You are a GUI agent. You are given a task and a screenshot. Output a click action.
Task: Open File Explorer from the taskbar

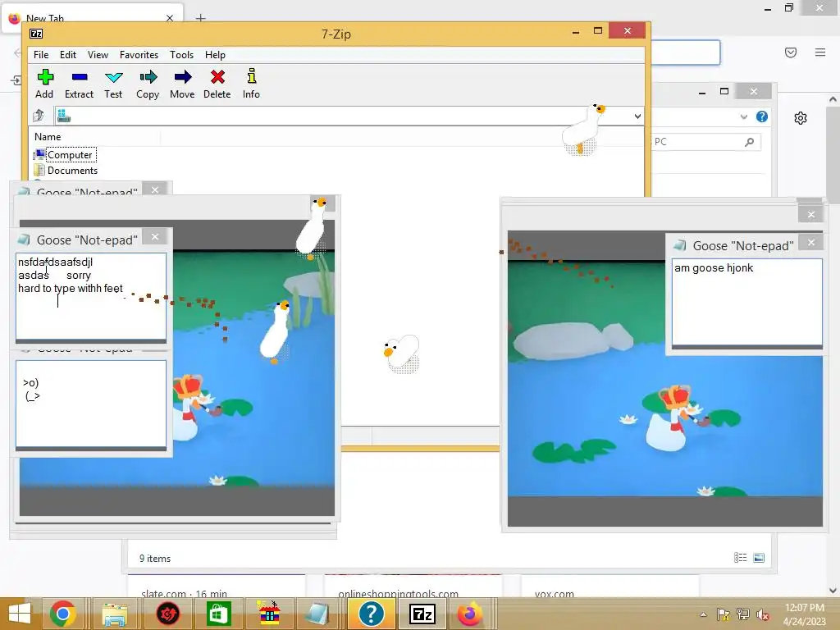[x=115, y=614]
